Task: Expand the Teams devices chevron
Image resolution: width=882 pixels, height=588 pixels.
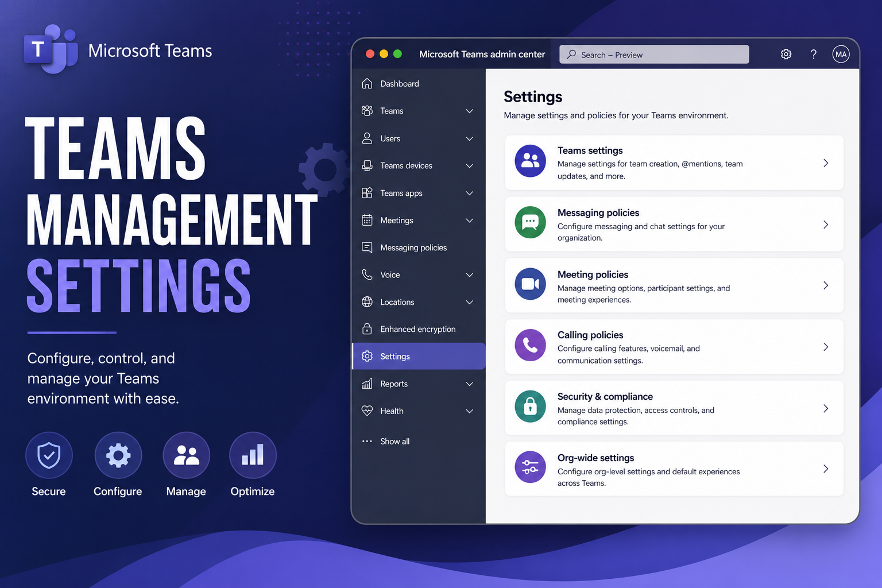Action: point(469,165)
